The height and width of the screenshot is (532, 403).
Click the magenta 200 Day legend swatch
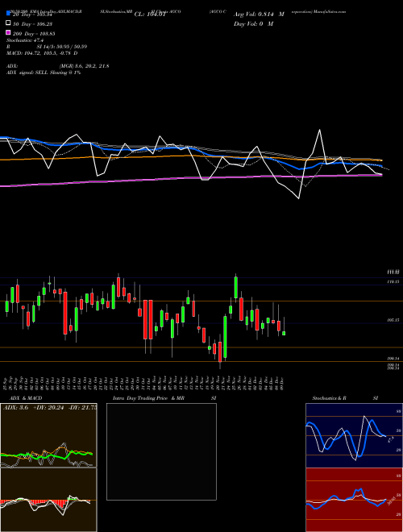(9, 32)
